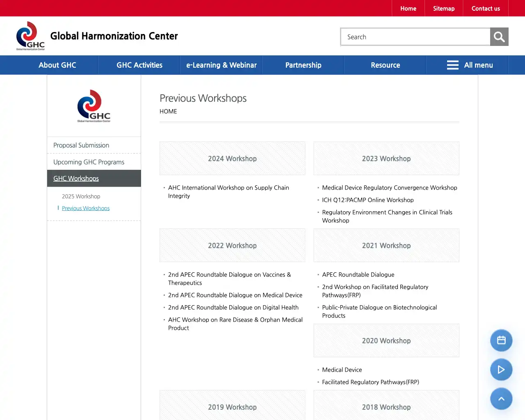
Task: Click the GHC logo in the sidebar
Action: [94, 106]
